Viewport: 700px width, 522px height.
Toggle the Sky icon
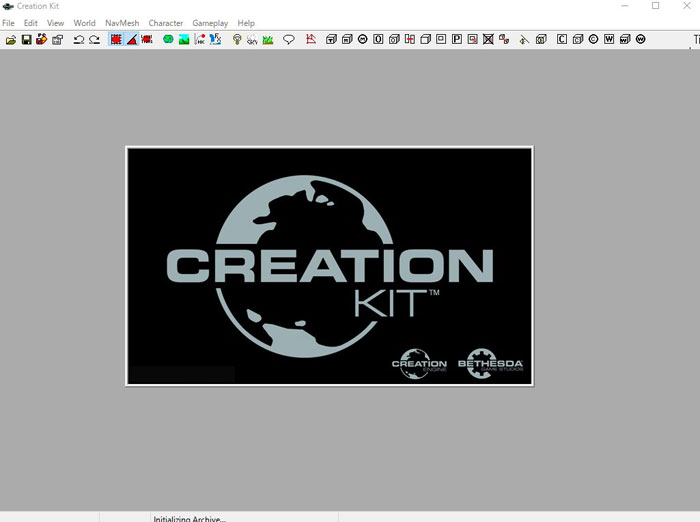click(x=252, y=40)
